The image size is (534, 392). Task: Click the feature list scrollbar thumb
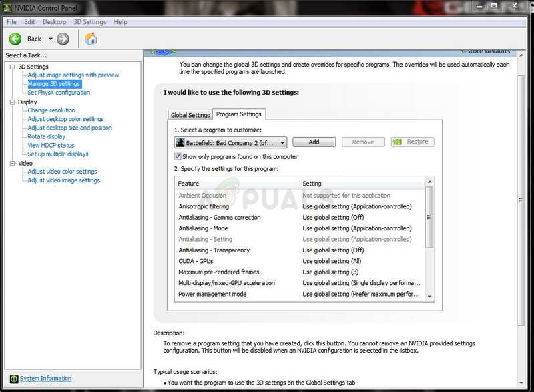pos(429,217)
